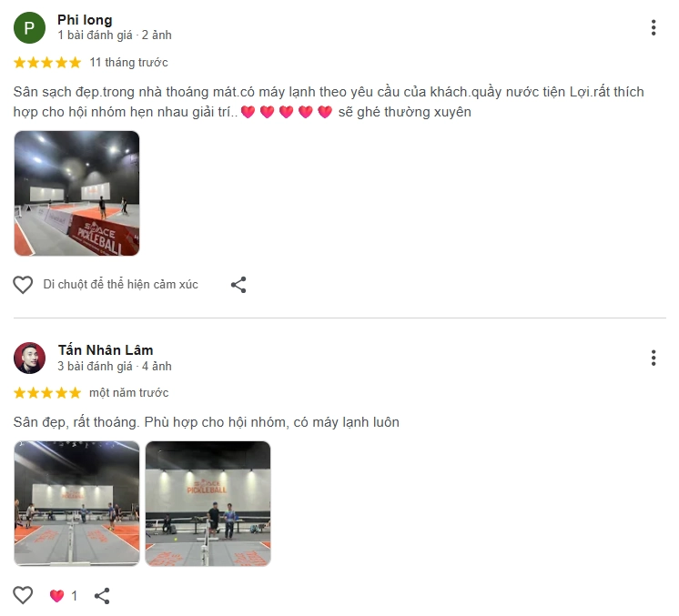The height and width of the screenshot is (616, 679).
Task: Click "1 bài đánh giá · 2 ảnh" under Phi long
Action: (x=115, y=35)
